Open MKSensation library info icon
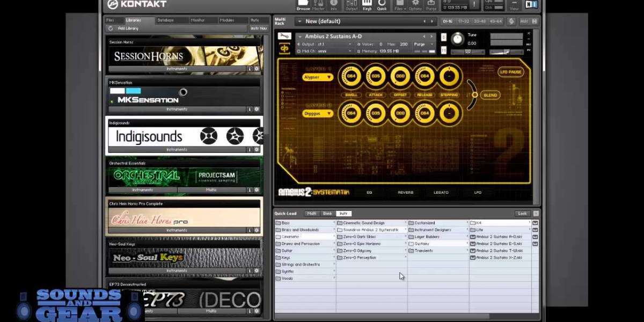 (x=250, y=109)
